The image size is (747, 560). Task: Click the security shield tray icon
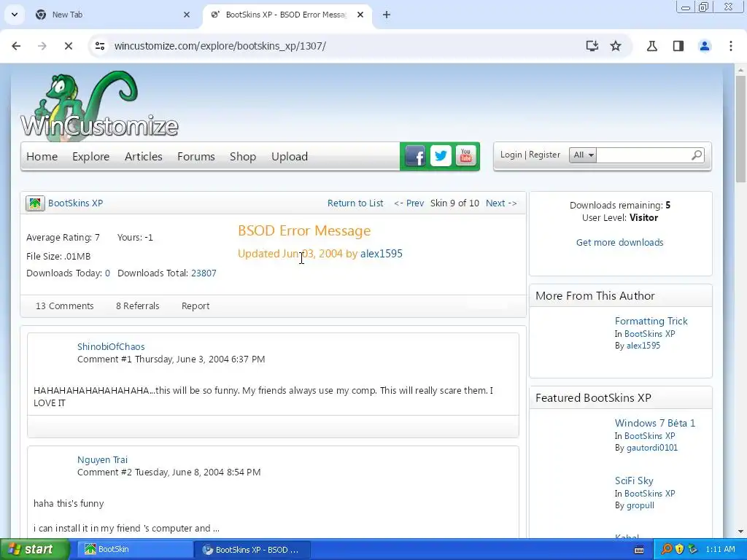[679, 549]
